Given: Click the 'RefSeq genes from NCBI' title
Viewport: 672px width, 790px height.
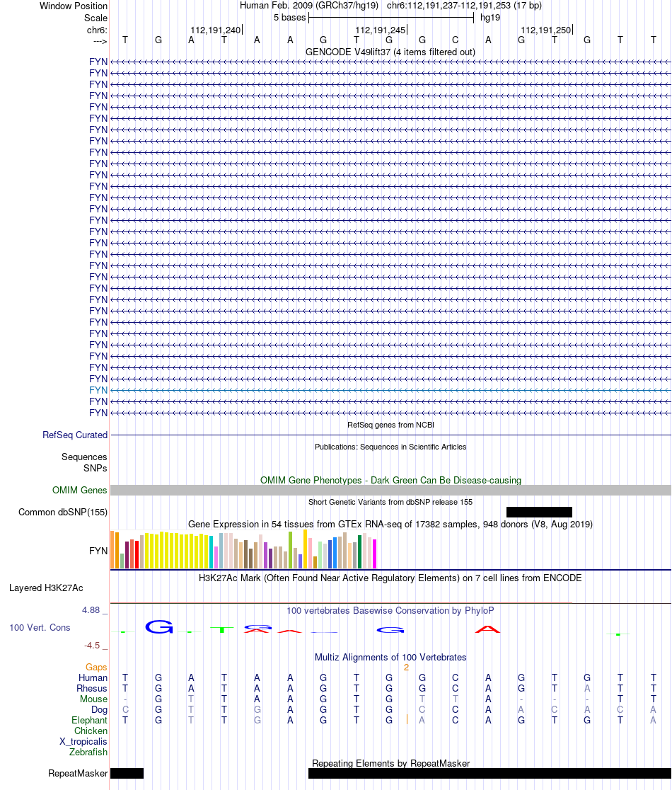Looking at the screenshot, I should pyautogui.click(x=390, y=425).
